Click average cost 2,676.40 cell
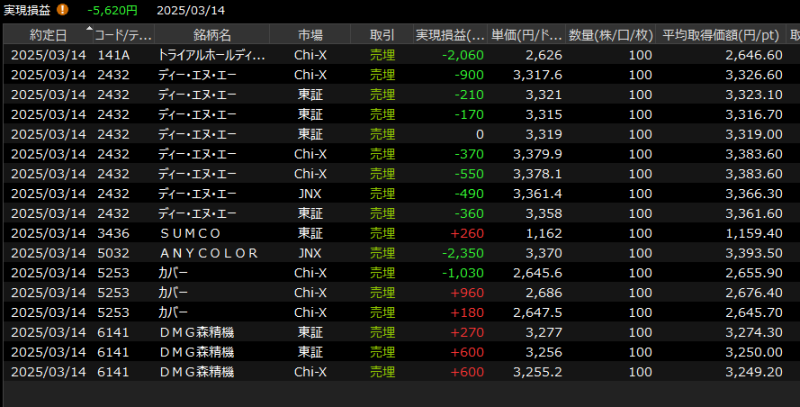This screenshot has height=407, width=800. (x=754, y=293)
